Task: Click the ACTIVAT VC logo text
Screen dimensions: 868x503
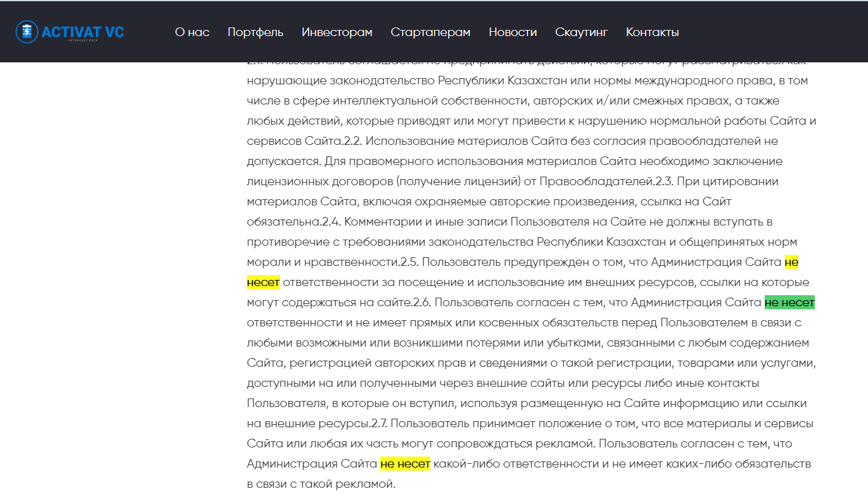Action: click(x=82, y=32)
